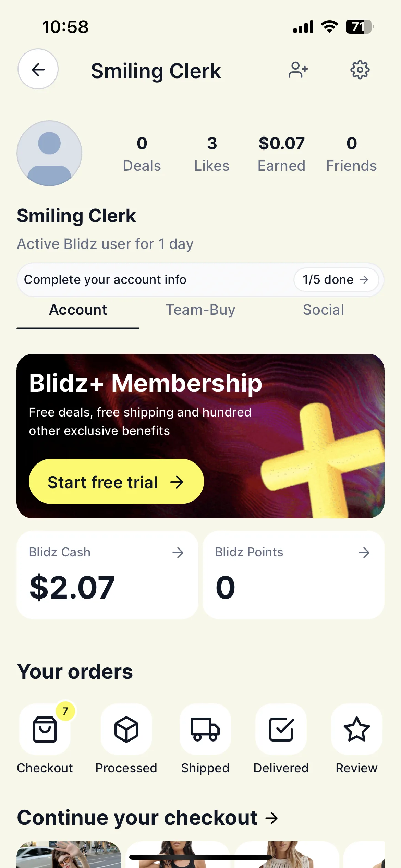The width and height of the screenshot is (401, 868).
Task: Tap the profile avatar picture
Action: click(49, 153)
